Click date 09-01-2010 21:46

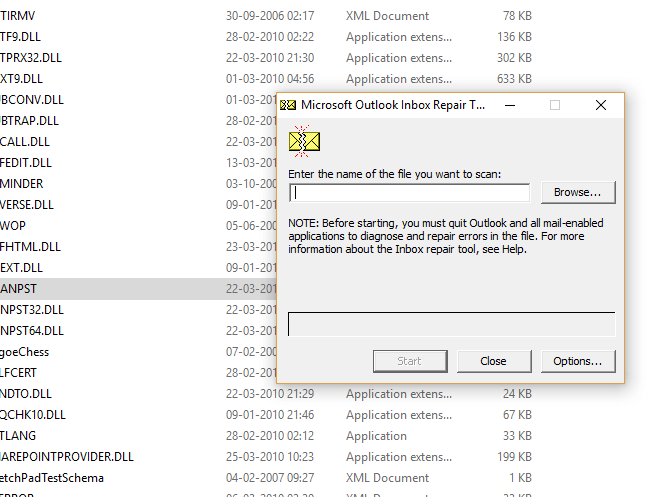point(270,415)
